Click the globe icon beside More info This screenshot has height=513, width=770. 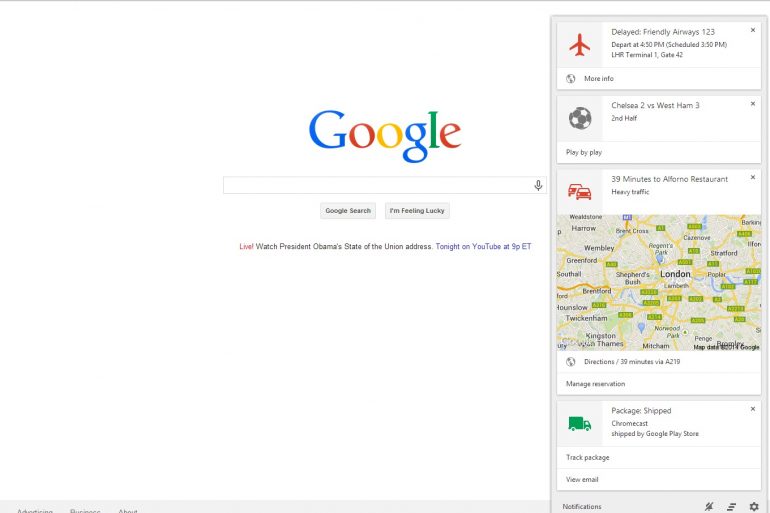coord(571,79)
